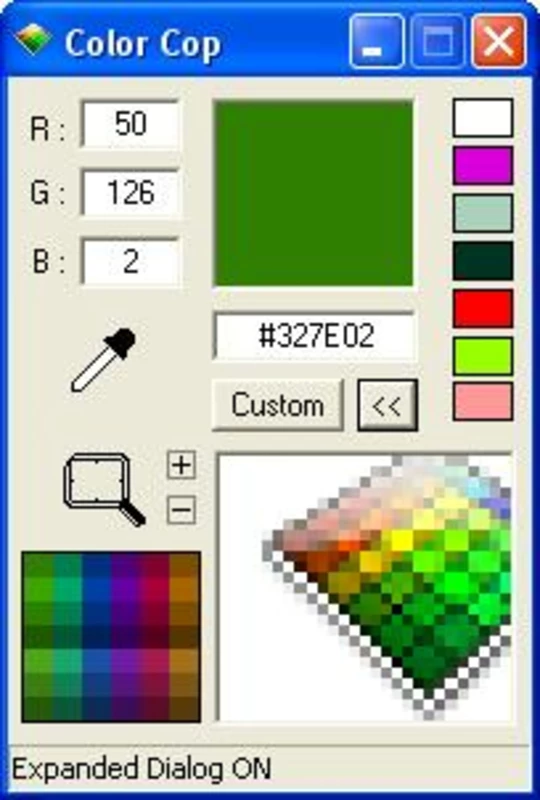Pick the red history swatch
The width and height of the screenshot is (540, 800).
(483, 308)
